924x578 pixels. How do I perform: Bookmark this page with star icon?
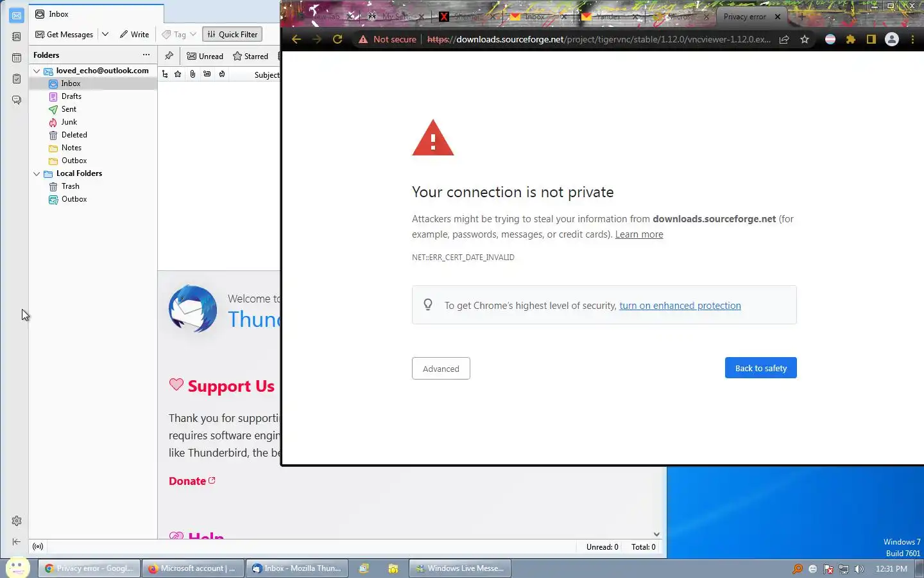[x=805, y=39]
